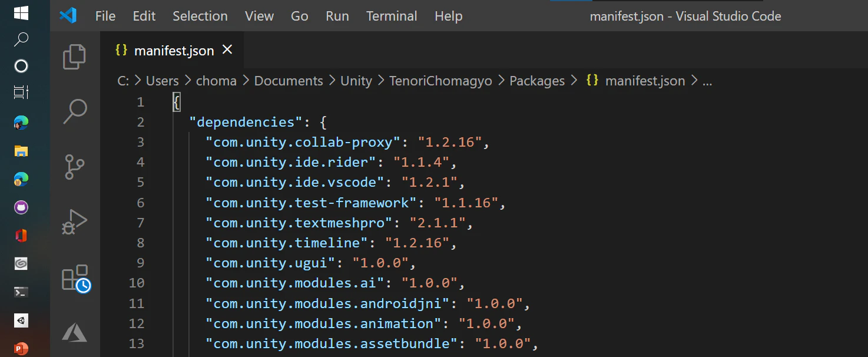Open the Explorer view in activity bar
This screenshot has width=868, height=357.
[75, 57]
